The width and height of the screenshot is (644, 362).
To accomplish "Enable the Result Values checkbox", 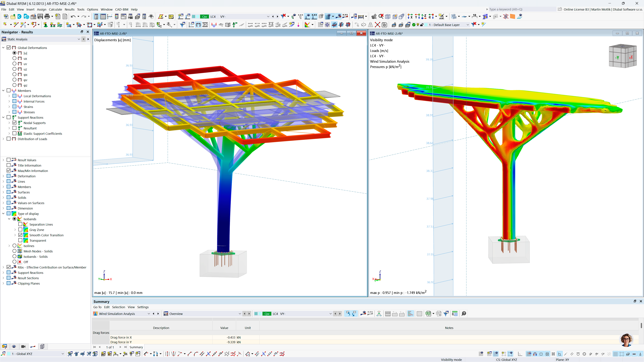I will (9, 160).
